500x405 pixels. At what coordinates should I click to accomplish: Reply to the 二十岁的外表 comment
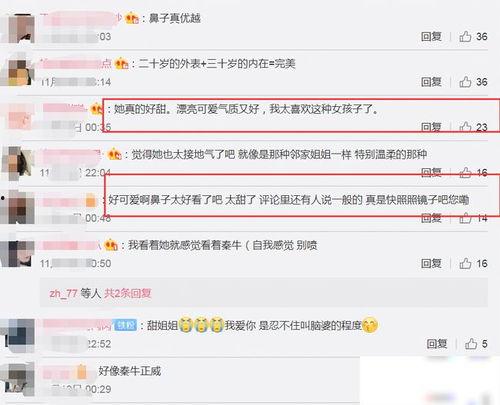[431, 82]
